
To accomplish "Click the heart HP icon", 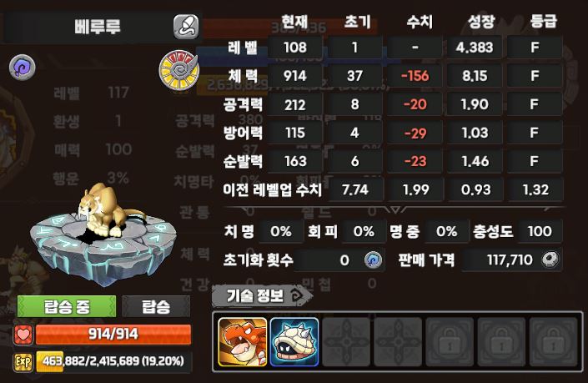I will click(23, 335).
